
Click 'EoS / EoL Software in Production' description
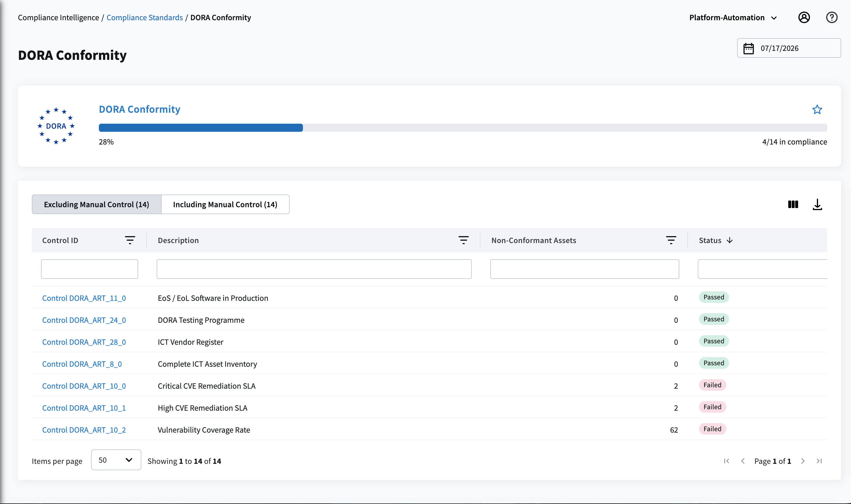pyautogui.click(x=213, y=298)
